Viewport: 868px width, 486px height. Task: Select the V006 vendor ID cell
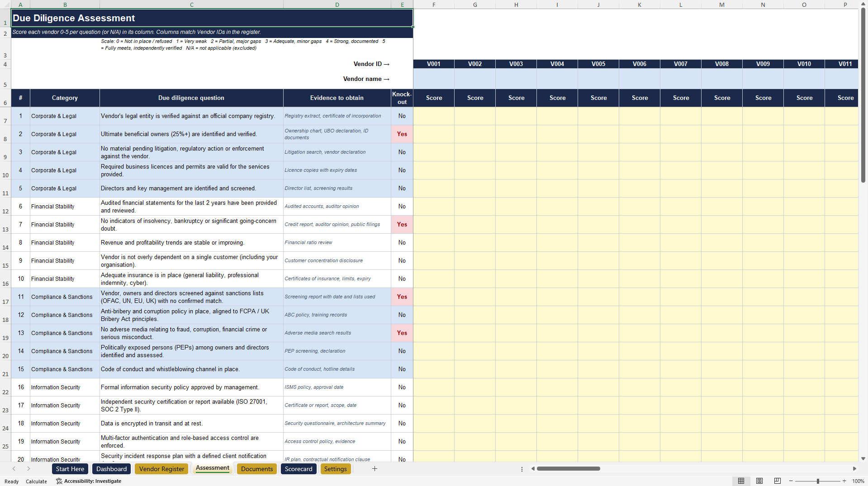click(640, 64)
